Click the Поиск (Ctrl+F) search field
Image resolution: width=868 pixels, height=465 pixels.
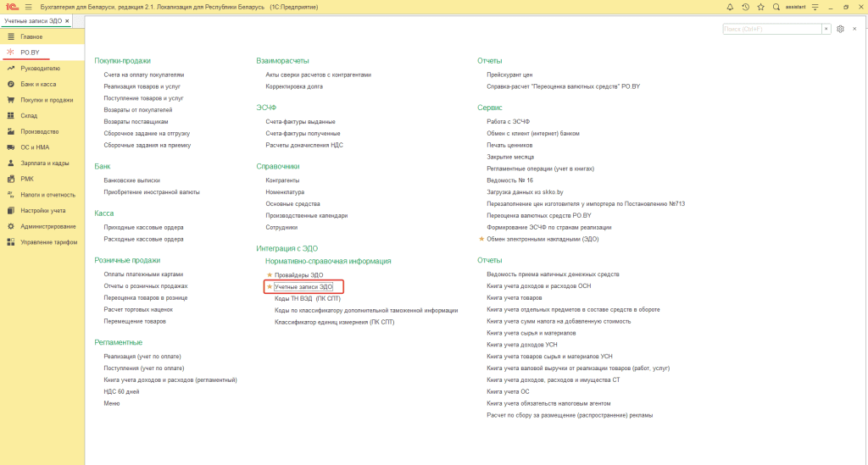click(771, 29)
